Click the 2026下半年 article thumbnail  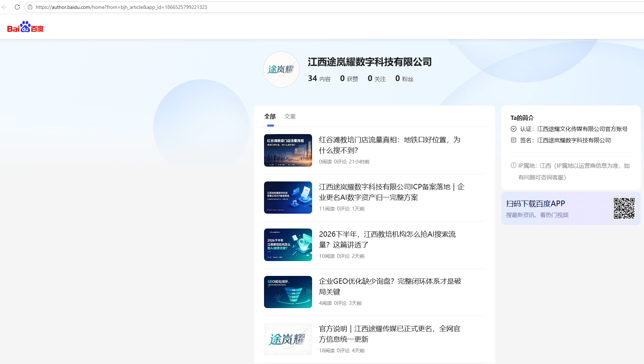pos(288,245)
